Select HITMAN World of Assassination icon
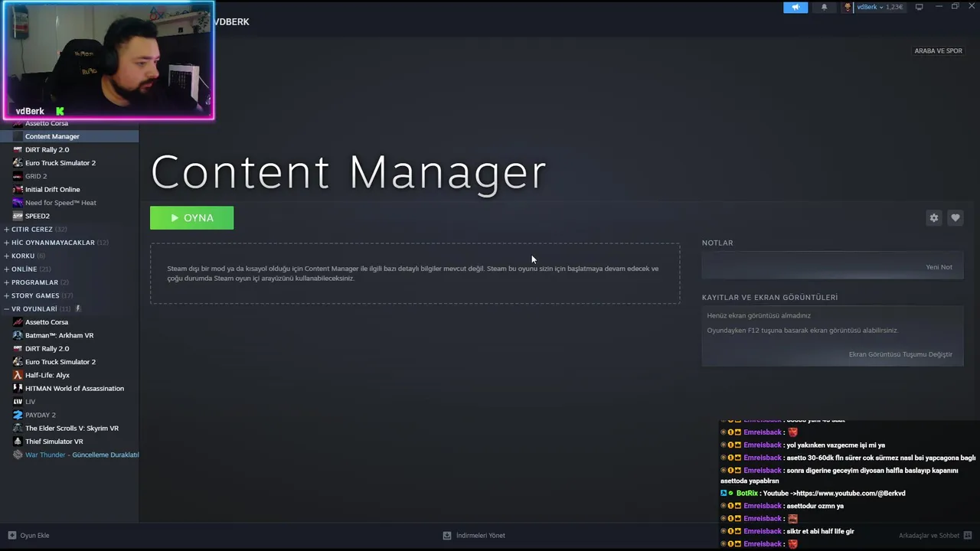The image size is (980, 551). click(x=18, y=389)
